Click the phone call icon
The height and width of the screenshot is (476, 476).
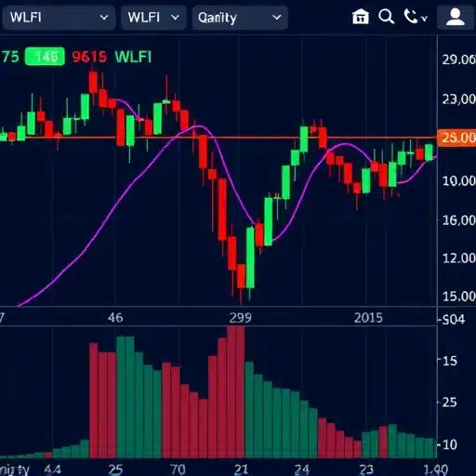click(x=411, y=17)
